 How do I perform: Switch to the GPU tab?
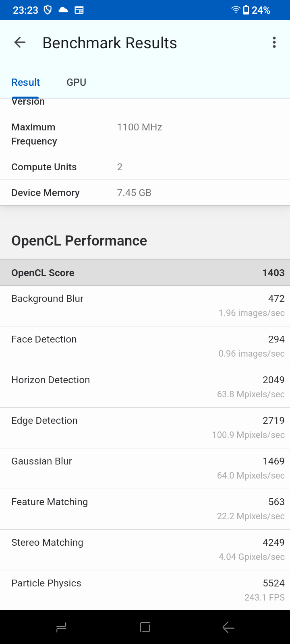(77, 82)
